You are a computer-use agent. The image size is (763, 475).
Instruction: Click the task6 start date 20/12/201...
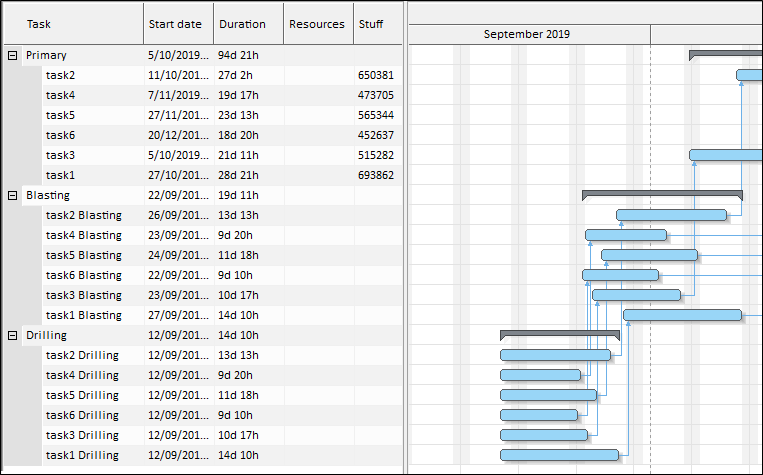coord(179,135)
